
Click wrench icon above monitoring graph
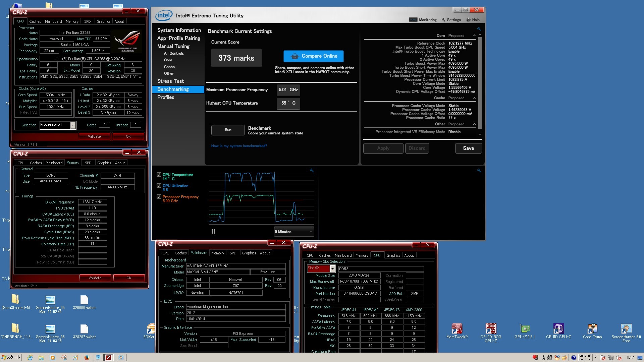pos(312,170)
